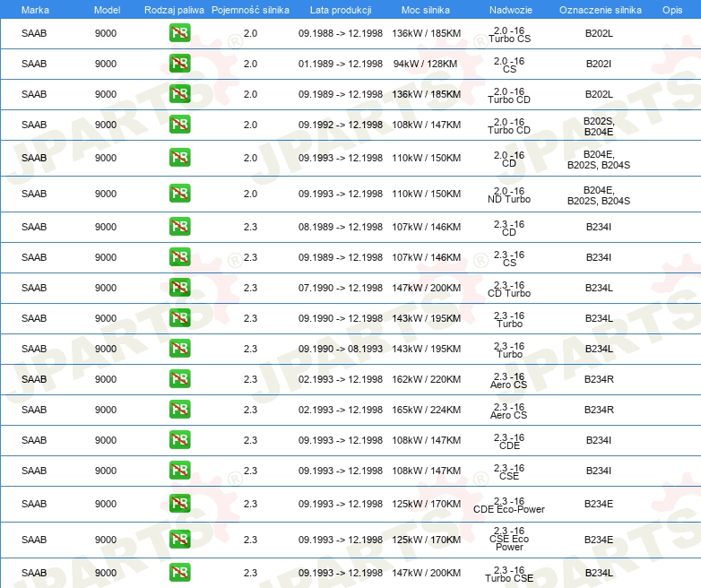This screenshot has width=701, height=588.
Task: Select the 2.0-16 ND Turbo body cell
Action: [509, 195]
